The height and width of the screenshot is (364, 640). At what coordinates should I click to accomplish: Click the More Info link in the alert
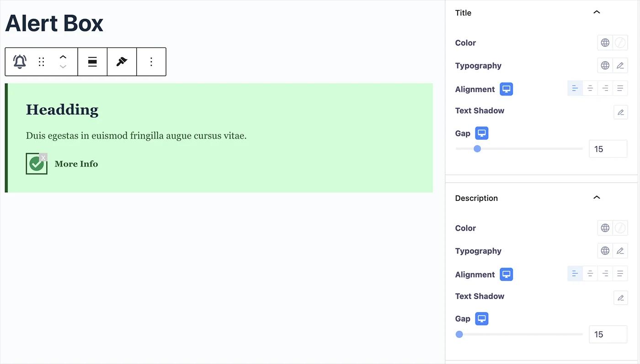[x=76, y=164]
